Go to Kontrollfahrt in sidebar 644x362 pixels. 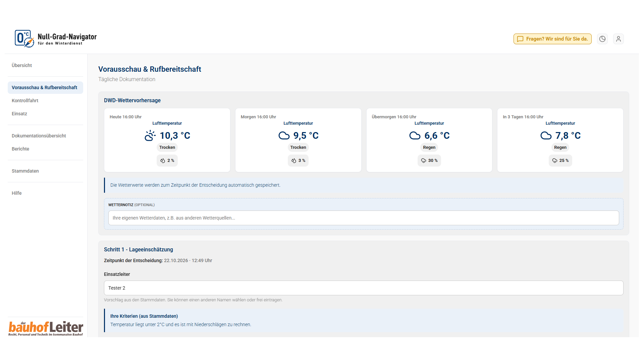[45, 101]
